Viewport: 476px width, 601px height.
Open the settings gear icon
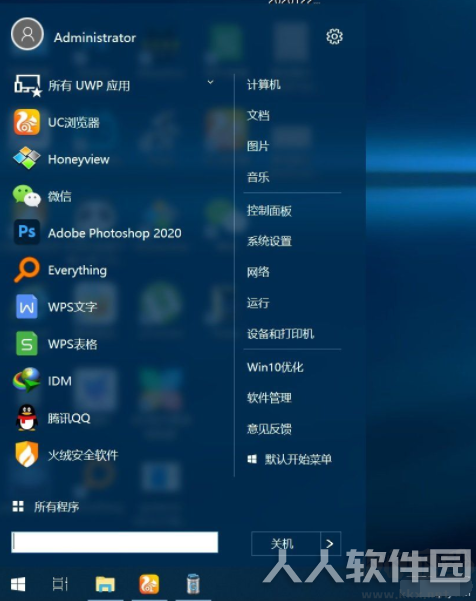pos(334,37)
